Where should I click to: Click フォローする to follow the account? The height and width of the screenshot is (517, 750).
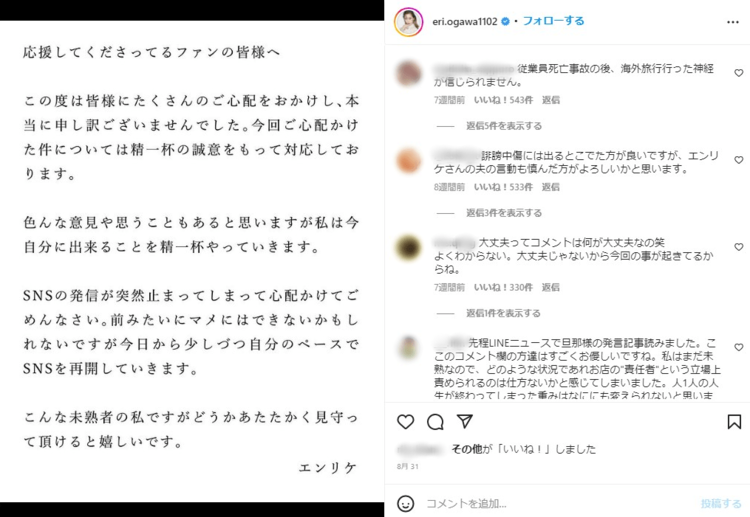[553, 21]
